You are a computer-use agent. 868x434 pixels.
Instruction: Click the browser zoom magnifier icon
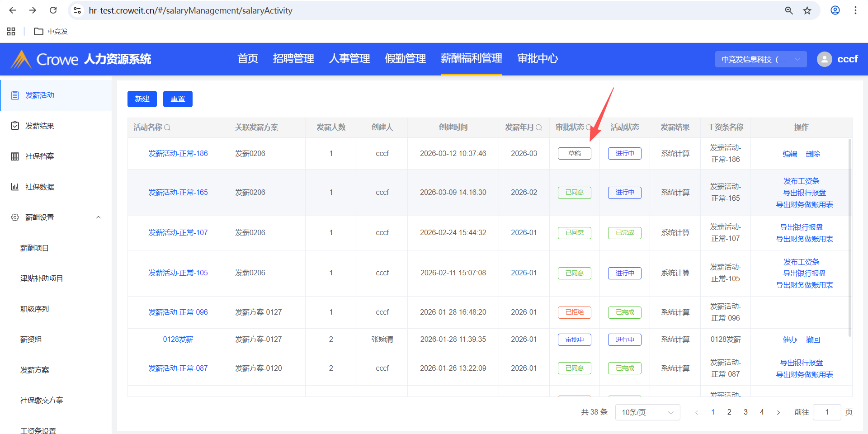pyautogui.click(x=789, y=10)
